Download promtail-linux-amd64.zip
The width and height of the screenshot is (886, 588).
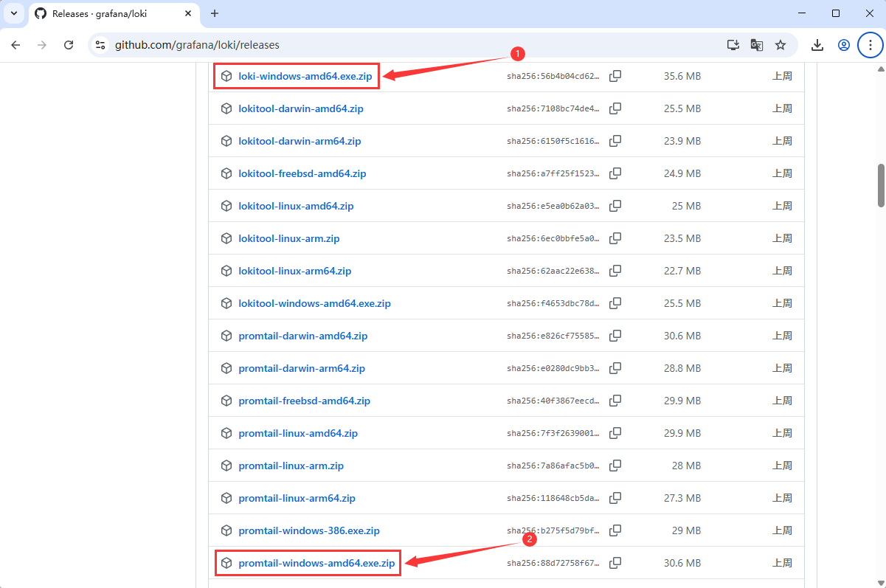click(298, 433)
